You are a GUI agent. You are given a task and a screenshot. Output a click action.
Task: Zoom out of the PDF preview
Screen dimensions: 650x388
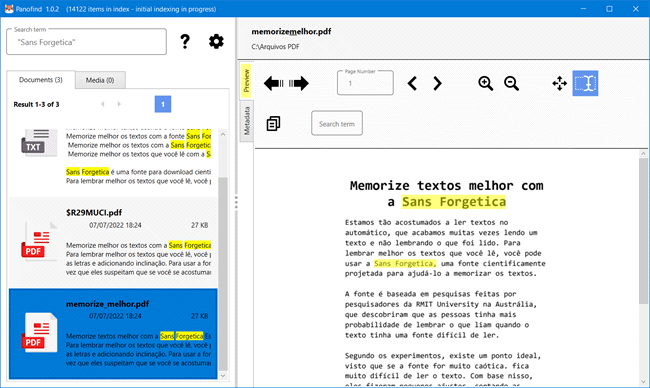point(511,83)
